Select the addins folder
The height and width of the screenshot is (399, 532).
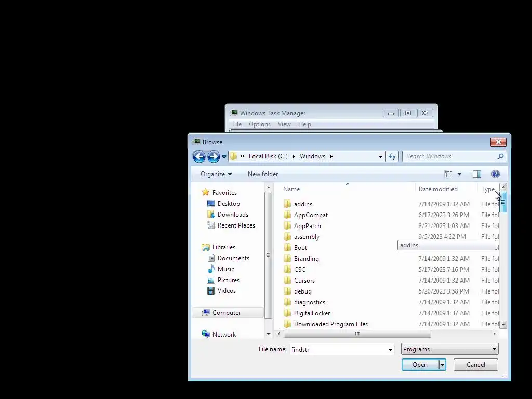pyautogui.click(x=303, y=204)
